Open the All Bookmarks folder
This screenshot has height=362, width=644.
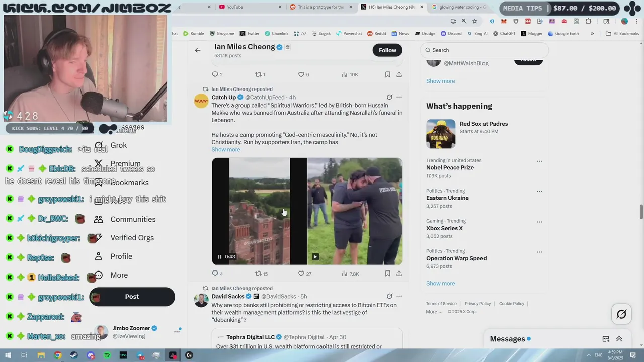pos(622,34)
